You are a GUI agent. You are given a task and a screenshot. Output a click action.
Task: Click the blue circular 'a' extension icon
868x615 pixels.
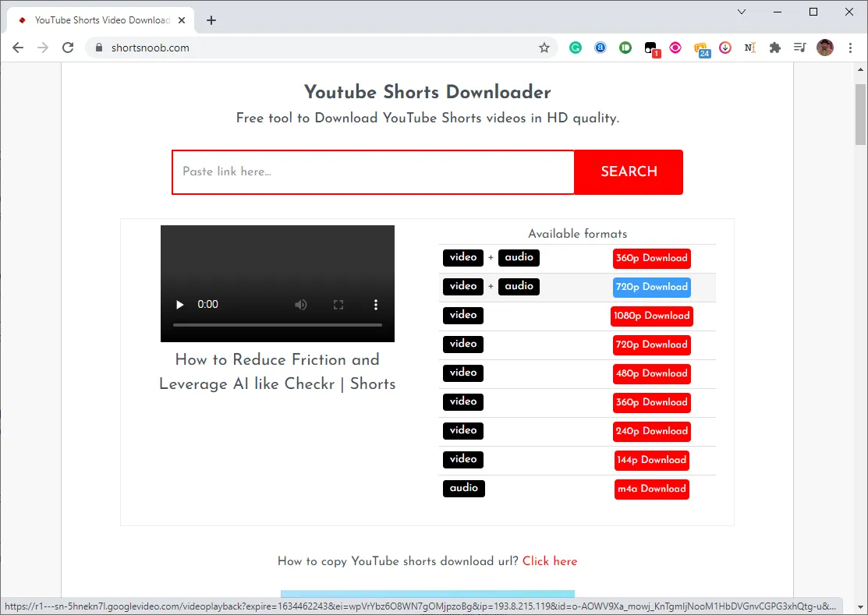click(x=600, y=48)
